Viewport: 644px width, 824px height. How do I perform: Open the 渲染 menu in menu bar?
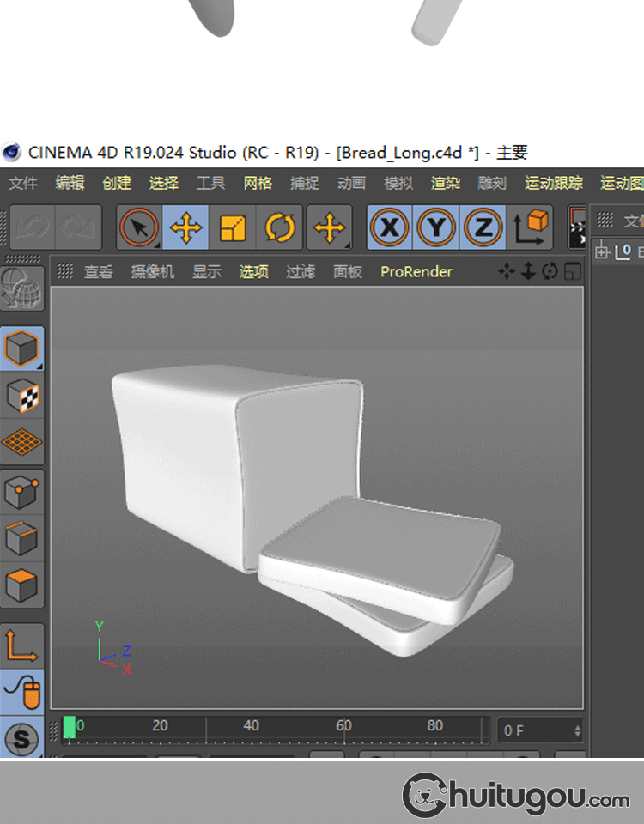click(445, 183)
